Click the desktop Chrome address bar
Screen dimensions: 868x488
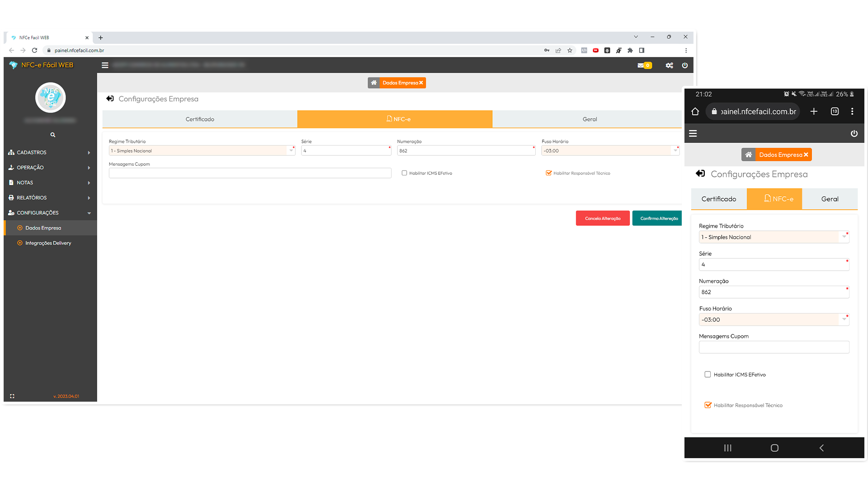click(294, 51)
